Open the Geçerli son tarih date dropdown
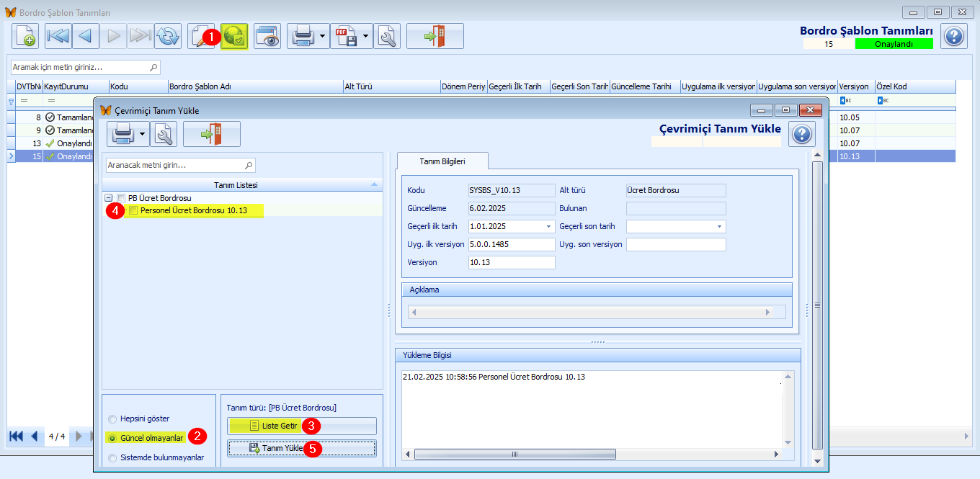 click(x=719, y=226)
